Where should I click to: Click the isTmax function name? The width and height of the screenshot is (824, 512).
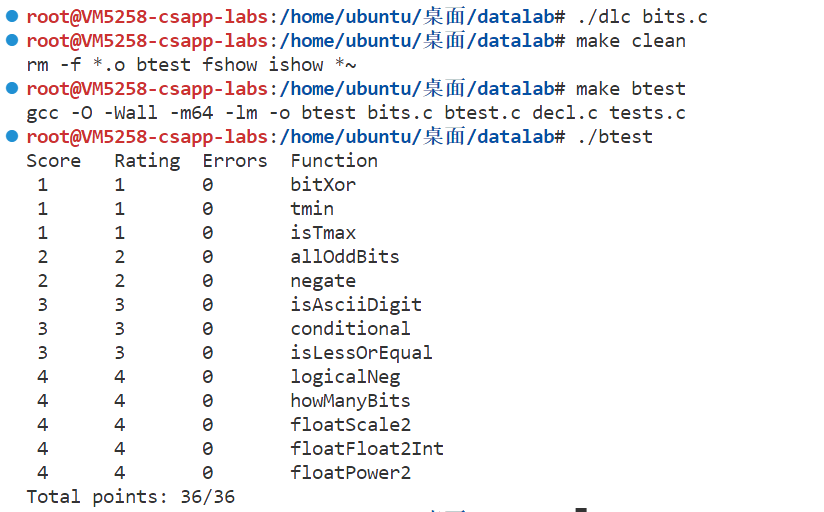click(323, 233)
